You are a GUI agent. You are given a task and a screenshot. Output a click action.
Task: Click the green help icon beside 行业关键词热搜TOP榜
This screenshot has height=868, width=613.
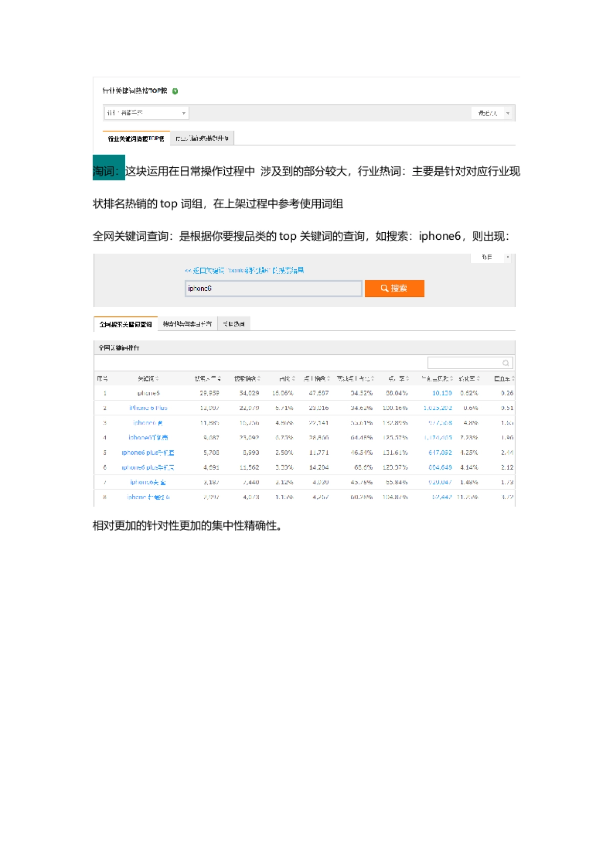(175, 91)
